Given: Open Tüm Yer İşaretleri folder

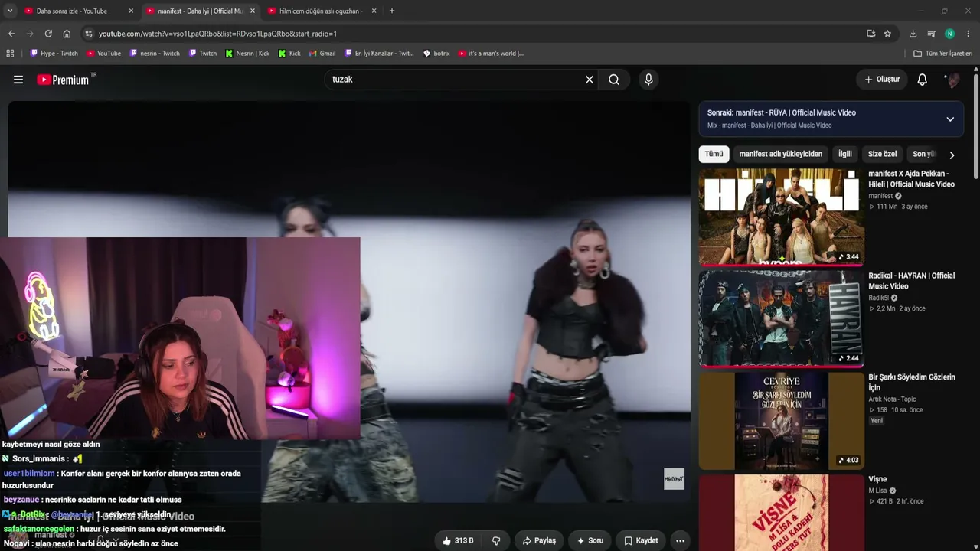Looking at the screenshot, I should click(943, 54).
